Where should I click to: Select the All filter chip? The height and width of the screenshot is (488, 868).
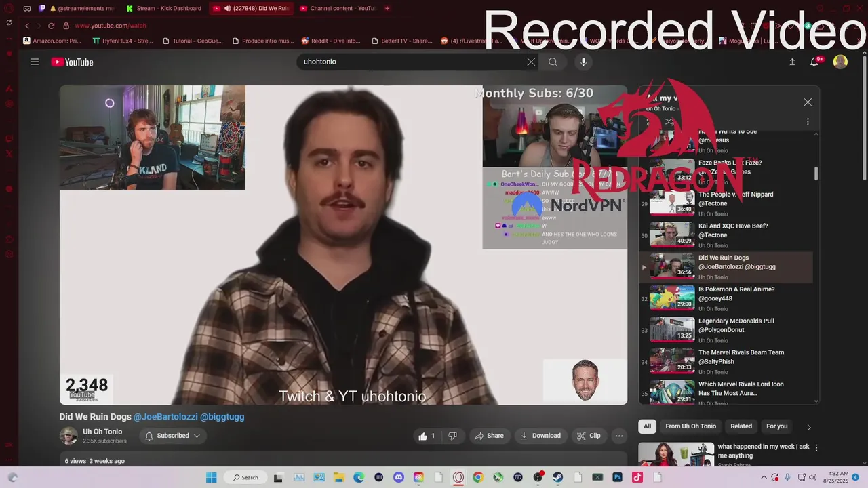tap(647, 426)
